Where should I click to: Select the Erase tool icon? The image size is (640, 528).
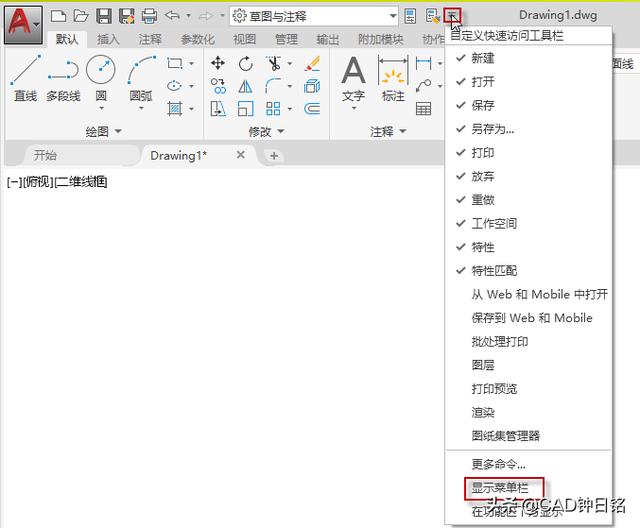point(312,63)
